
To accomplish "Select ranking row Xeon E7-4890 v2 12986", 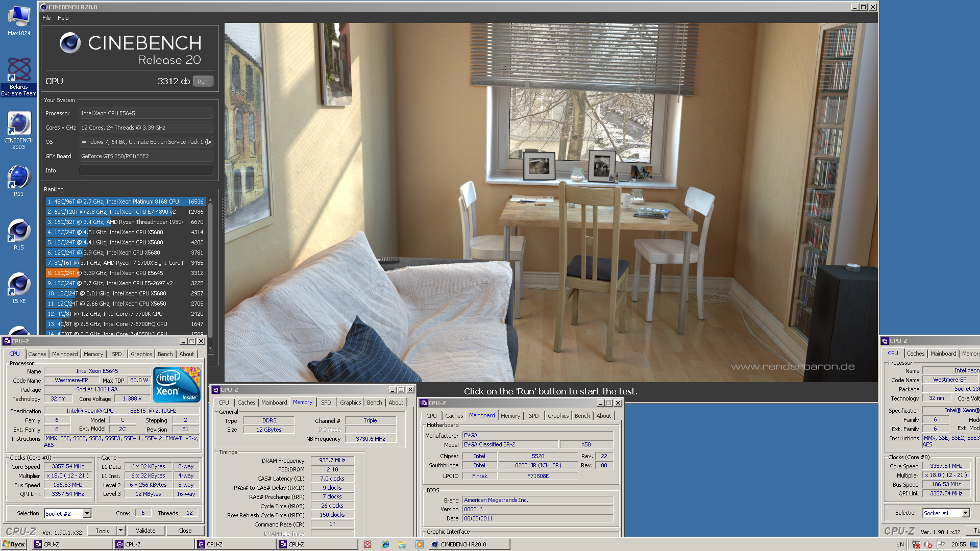I will 126,212.
